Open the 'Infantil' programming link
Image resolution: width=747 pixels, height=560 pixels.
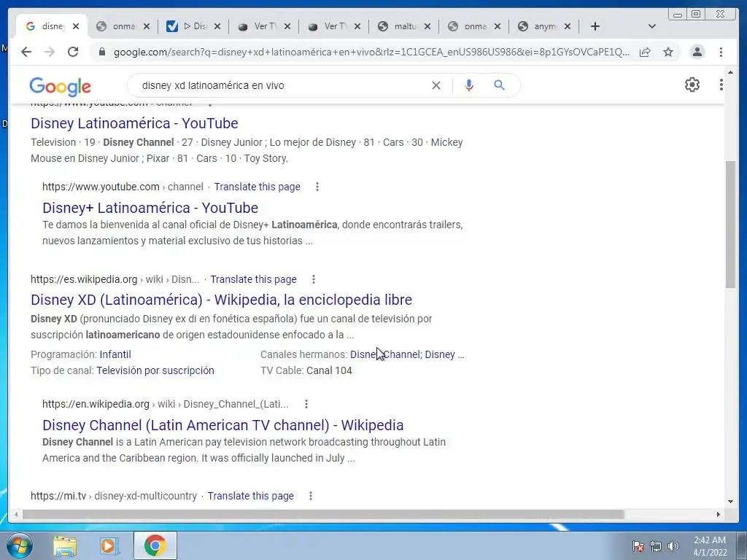pyautogui.click(x=115, y=355)
